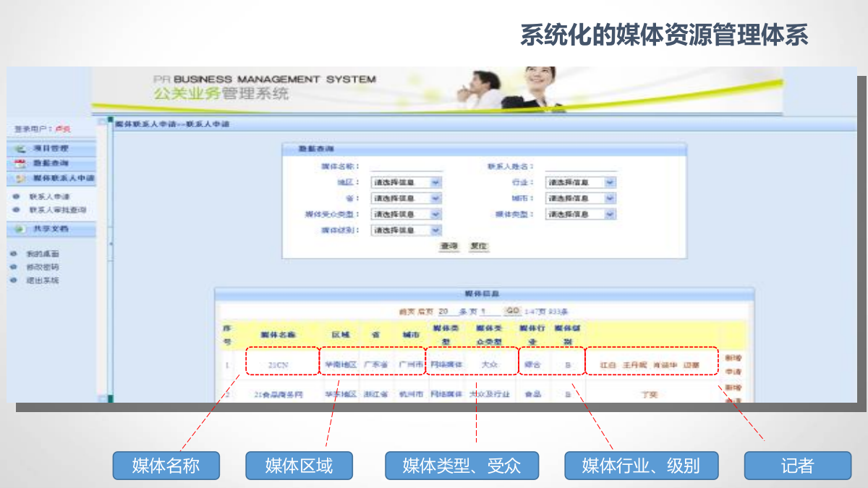The height and width of the screenshot is (488, 868).
Task: Click the bullet icon next to 联系人申请
Action: (15, 197)
